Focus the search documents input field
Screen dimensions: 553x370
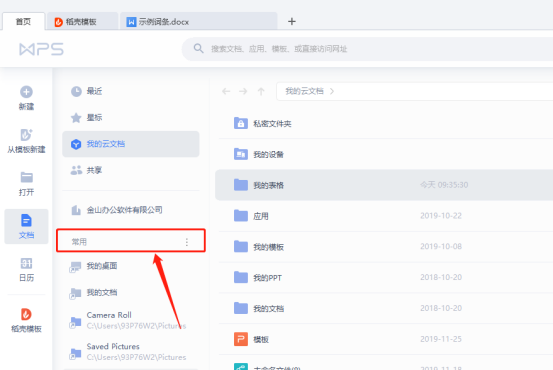pyautogui.click(x=367, y=49)
